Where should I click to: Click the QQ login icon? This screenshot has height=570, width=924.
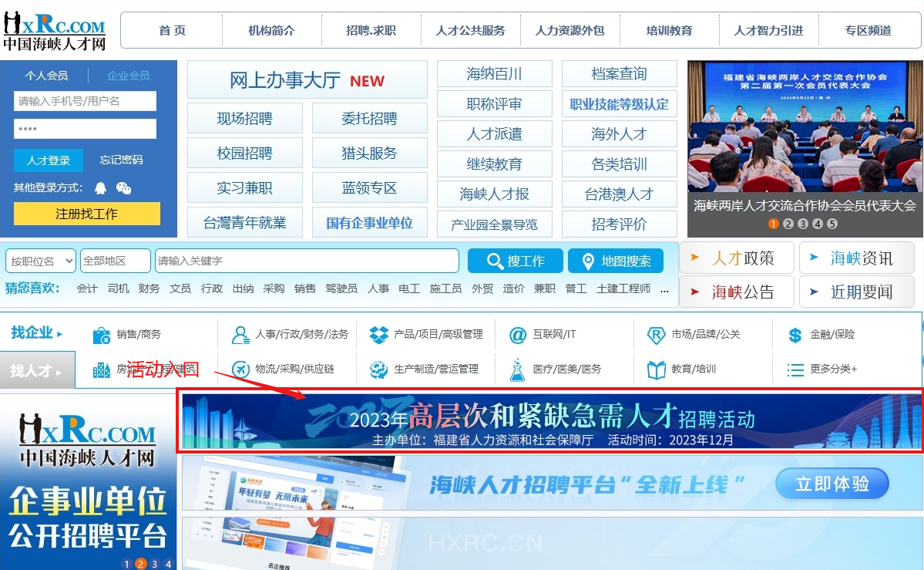[x=101, y=188]
